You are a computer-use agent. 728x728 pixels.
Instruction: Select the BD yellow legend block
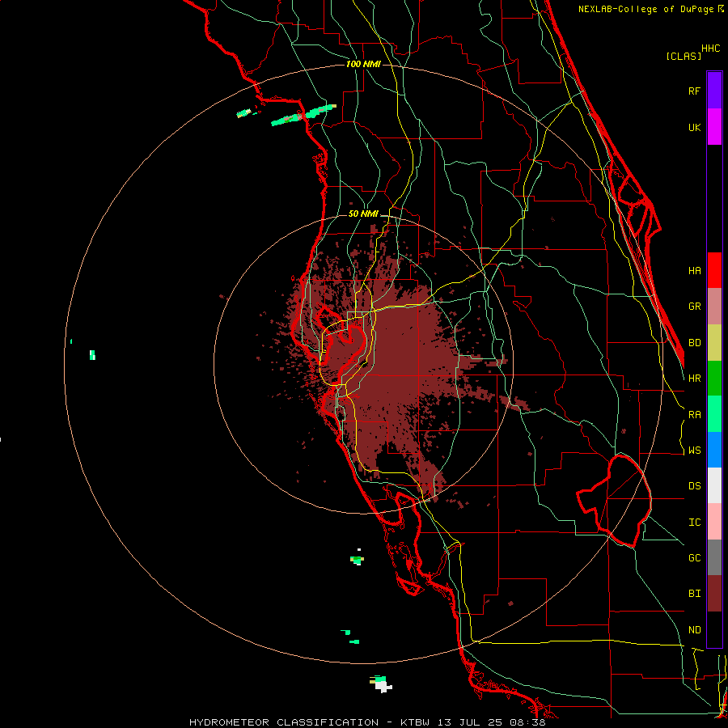(x=714, y=343)
